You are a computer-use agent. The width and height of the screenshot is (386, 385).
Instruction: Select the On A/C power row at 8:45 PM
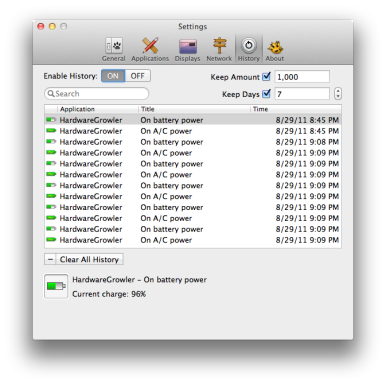pos(193,131)
